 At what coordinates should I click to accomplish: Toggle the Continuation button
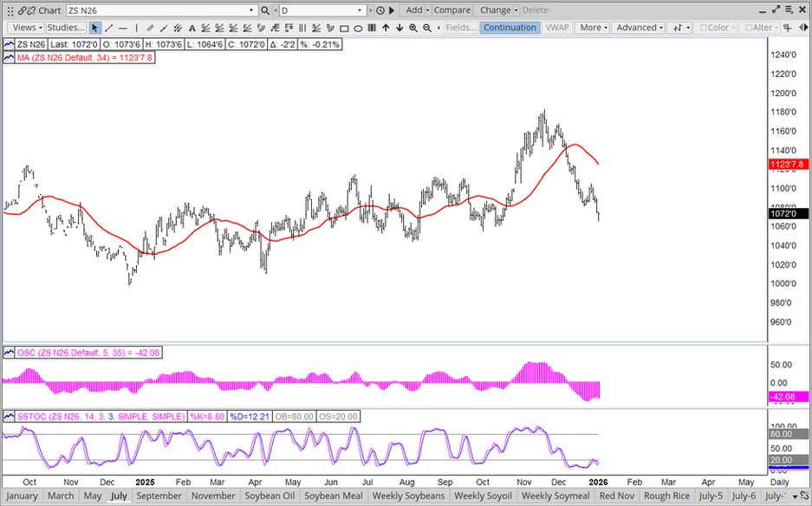click(510, 28)
